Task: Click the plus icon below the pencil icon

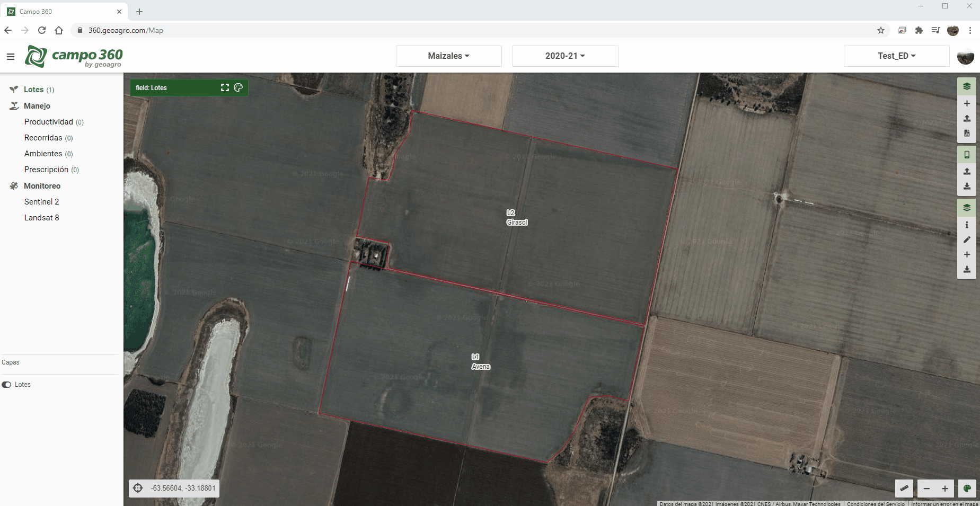Action: click(x=967, y=254)
